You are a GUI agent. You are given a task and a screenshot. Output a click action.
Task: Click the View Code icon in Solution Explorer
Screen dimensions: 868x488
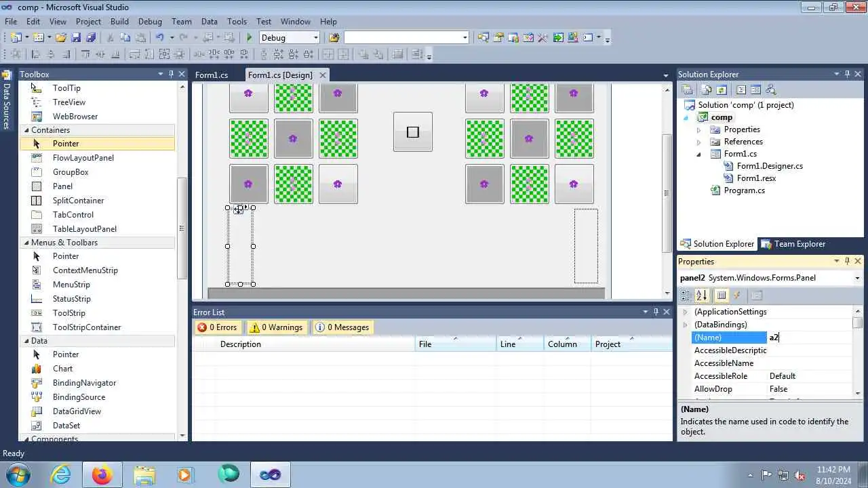point(741,89)
